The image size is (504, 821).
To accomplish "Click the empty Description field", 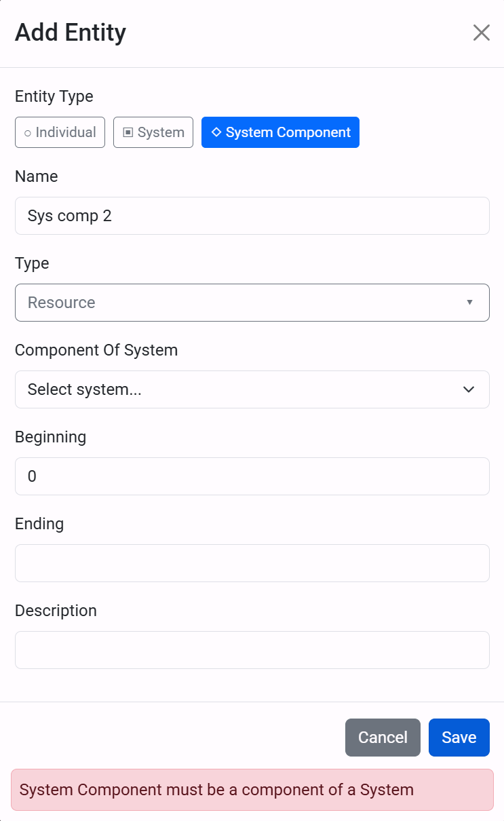I will 252,650.
